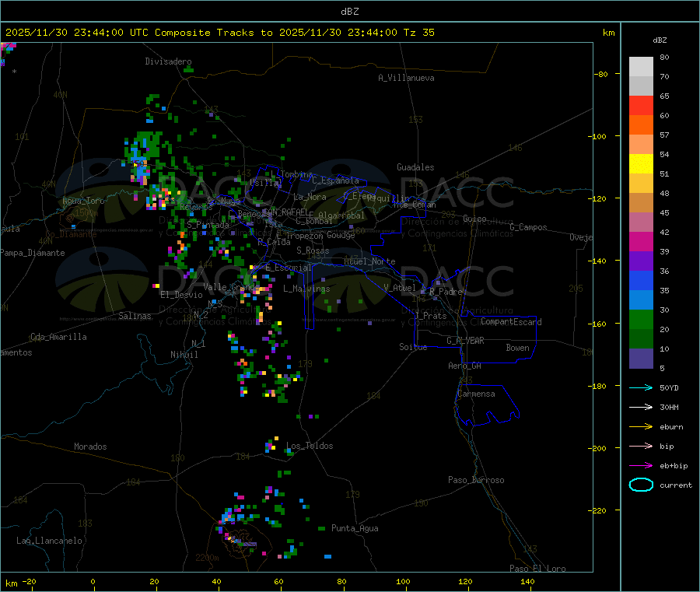Select the G_ALVEAR label
Image resolution: width=700 pixels, height=592 pixels.
point(465,341)
